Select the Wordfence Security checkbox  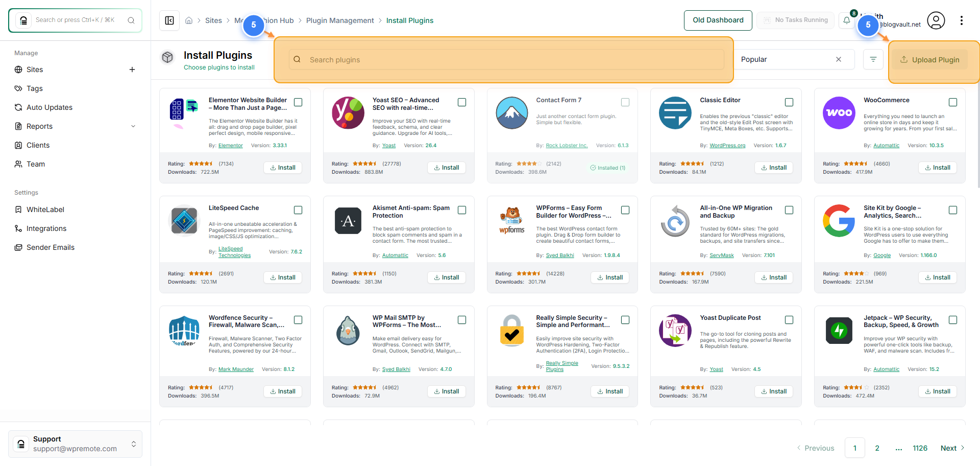[298, 320]
